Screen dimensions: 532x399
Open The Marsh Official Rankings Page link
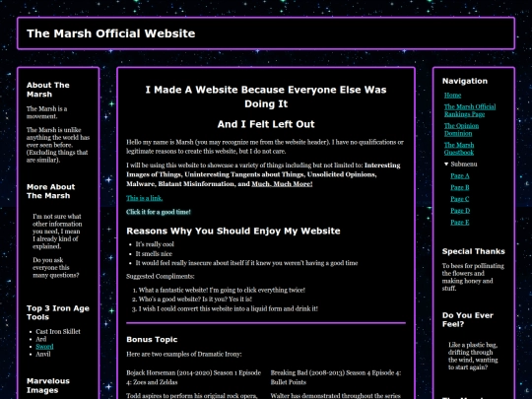[x=470, y=110]
